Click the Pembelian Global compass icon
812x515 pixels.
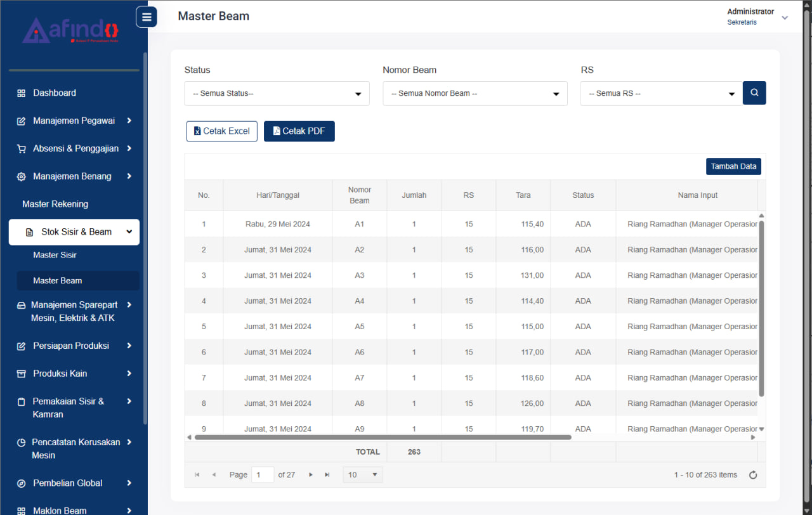pyautogui.click(x=21, y=483)
